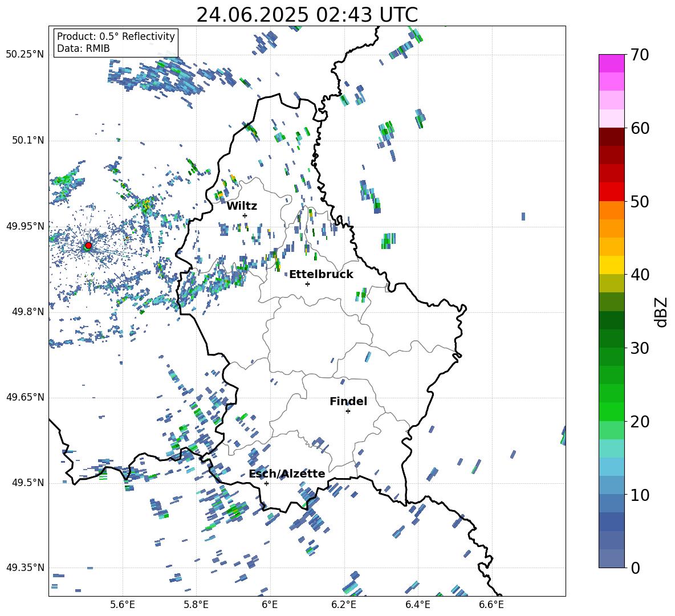This screenshot has width=675, height=616.
Task: Select the Esch/Alzette city label
Action: point(287,474)
